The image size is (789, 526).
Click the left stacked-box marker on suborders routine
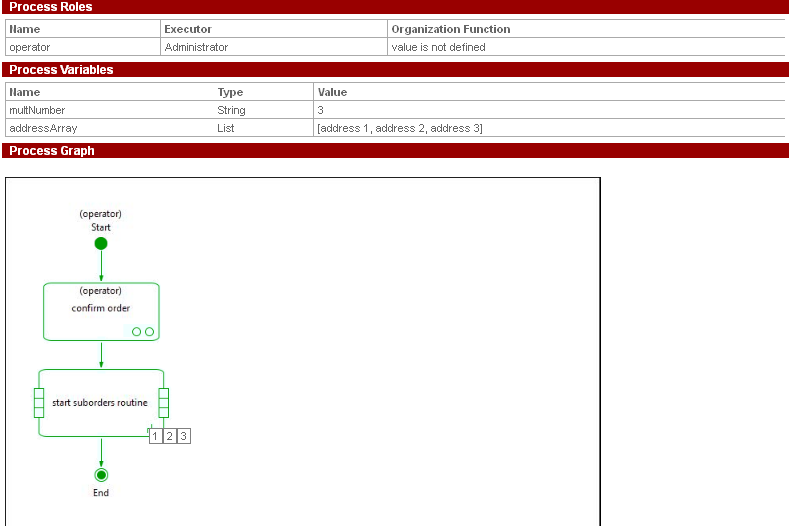[x=39, y=402]
